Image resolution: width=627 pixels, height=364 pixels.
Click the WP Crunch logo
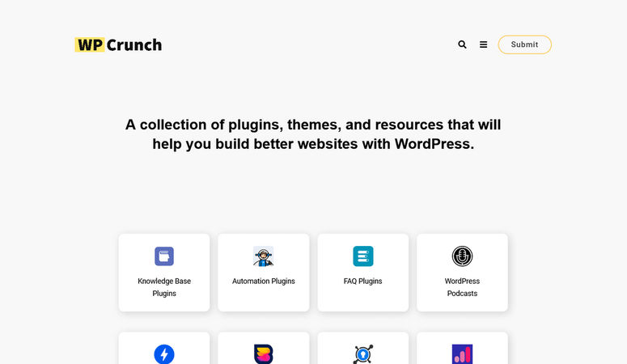pos(118,44)
